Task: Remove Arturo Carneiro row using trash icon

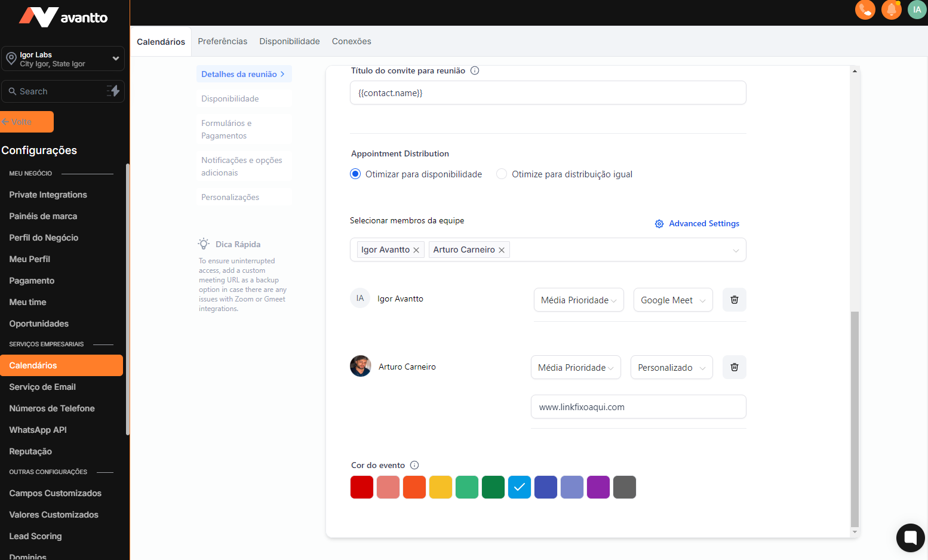Action: pyautogui.click(x=734, y=367)
